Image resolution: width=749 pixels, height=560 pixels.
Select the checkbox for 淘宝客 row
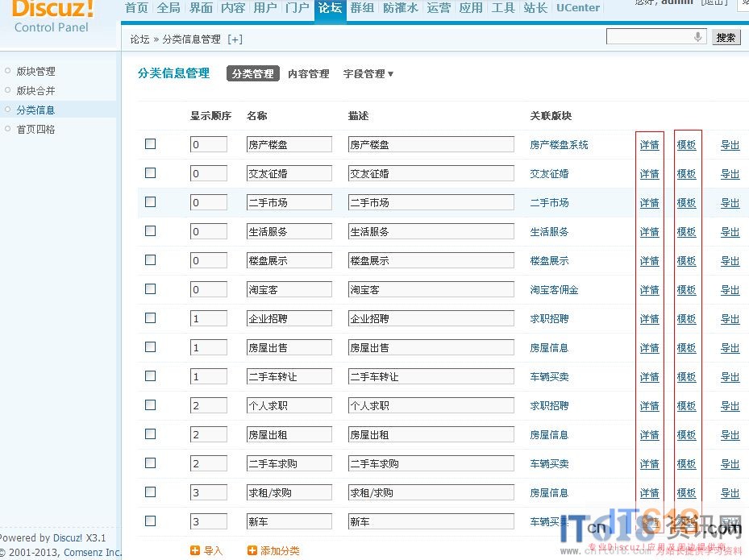(150, 289)
